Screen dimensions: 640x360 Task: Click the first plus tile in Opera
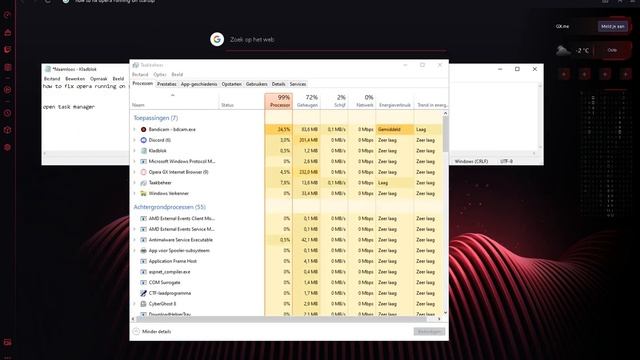coord(564,74)
